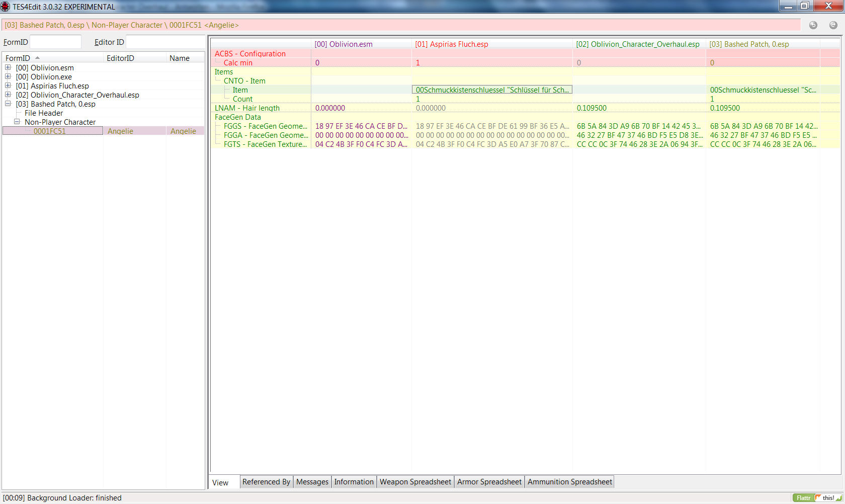Click the back navigation arrow icon
845x504 pixels.
[813, 25]
